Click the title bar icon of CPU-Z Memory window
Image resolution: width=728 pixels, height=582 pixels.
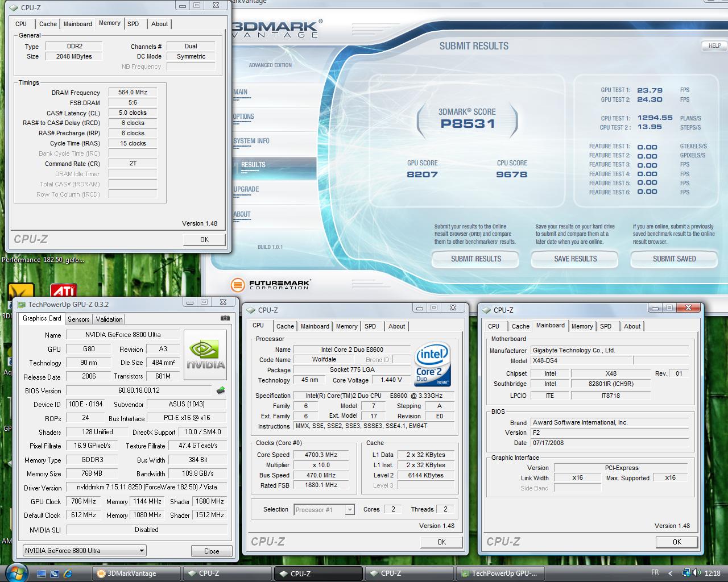click(14, 7)
